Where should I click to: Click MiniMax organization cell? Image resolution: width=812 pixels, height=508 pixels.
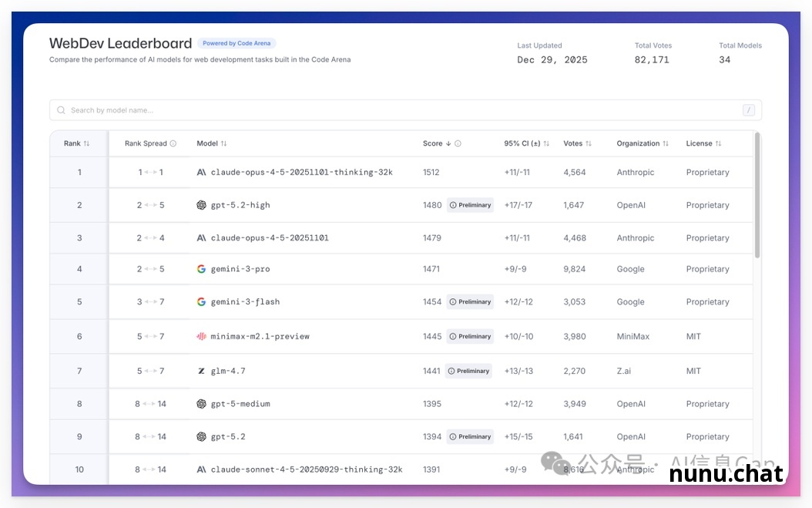632,336
